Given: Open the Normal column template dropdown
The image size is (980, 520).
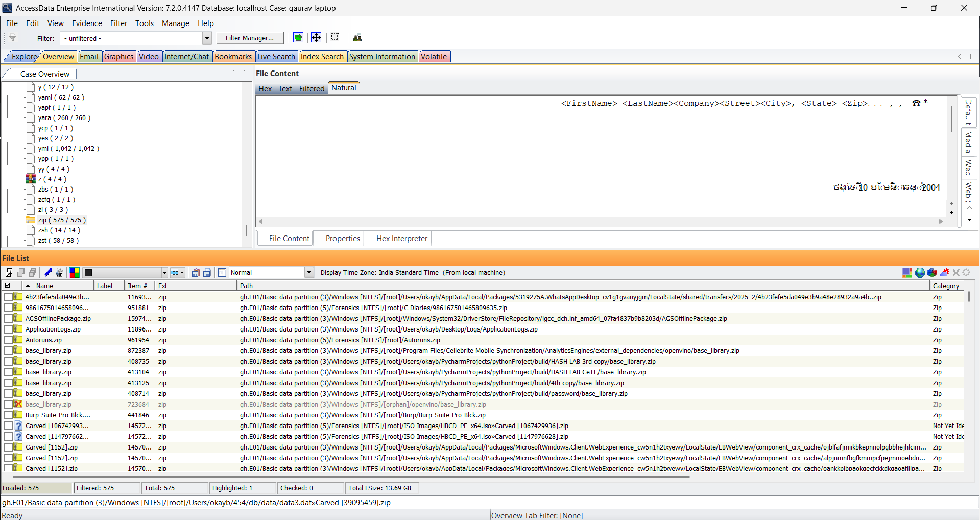Looking at the screenshot, I should pyautogui.click(x=309, y=273).
